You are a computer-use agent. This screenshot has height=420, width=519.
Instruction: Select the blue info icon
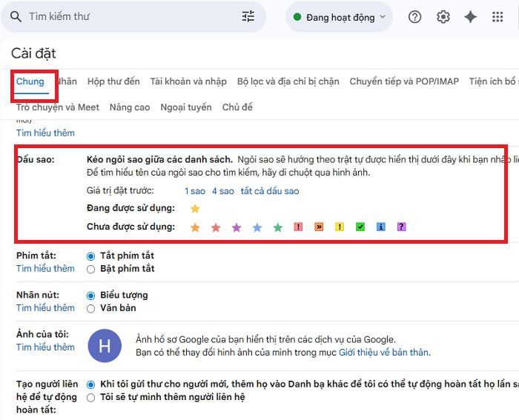coord(380,227)
